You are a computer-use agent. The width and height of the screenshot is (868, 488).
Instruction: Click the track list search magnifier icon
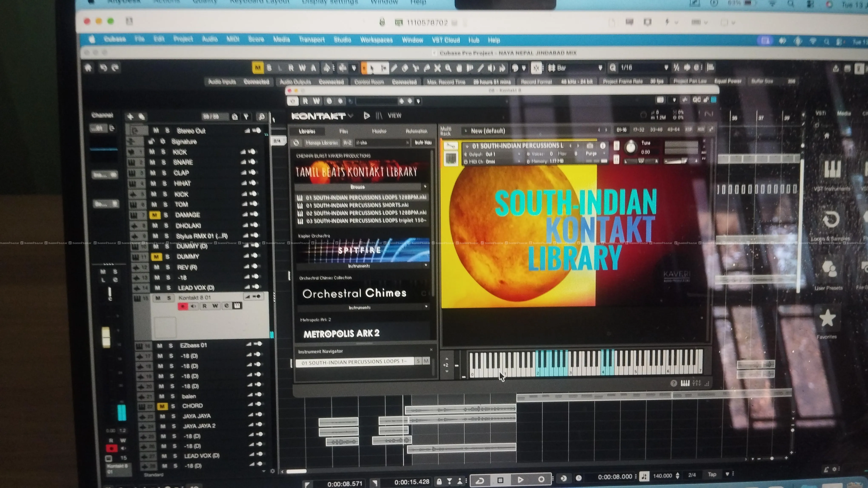pos(261,117)
